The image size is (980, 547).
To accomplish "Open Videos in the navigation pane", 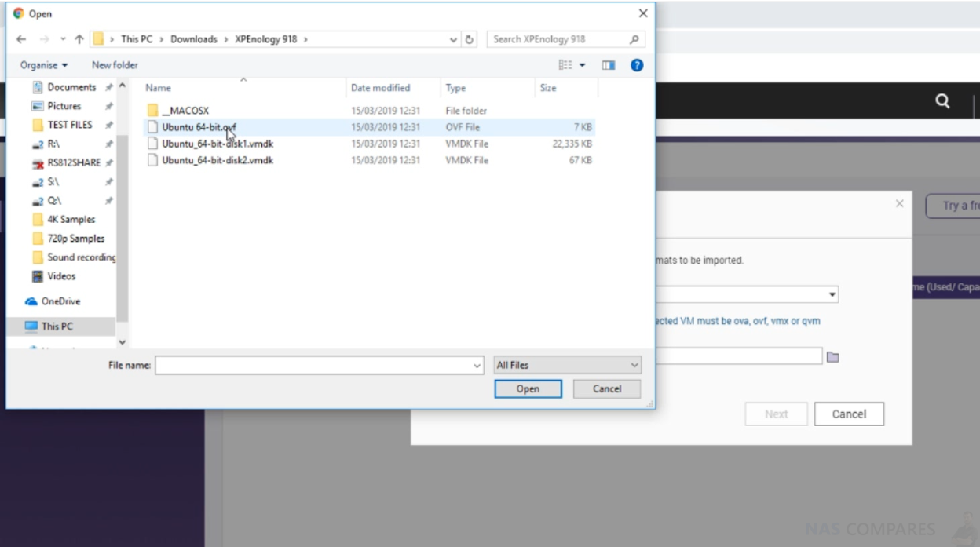I will pos(61,276).
